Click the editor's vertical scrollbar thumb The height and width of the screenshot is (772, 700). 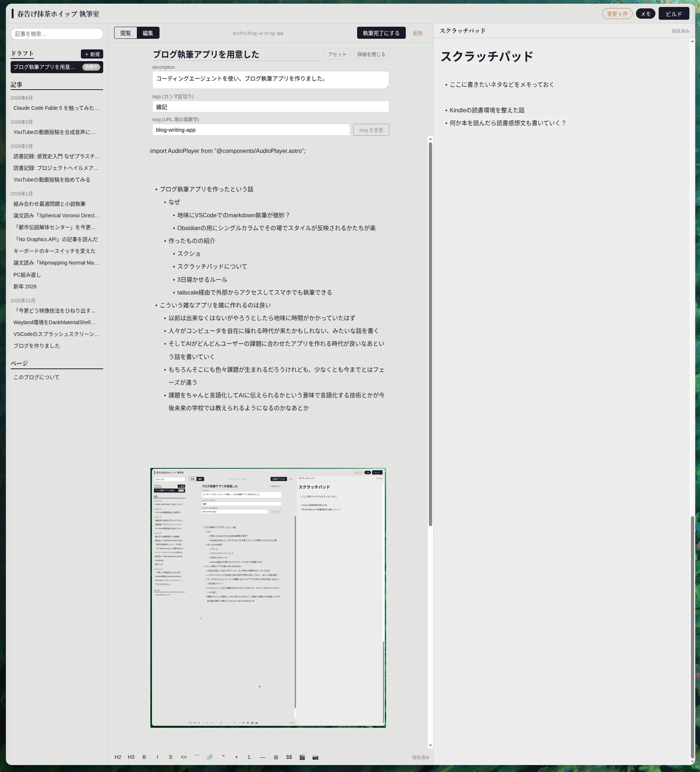(x=430, y=334)
